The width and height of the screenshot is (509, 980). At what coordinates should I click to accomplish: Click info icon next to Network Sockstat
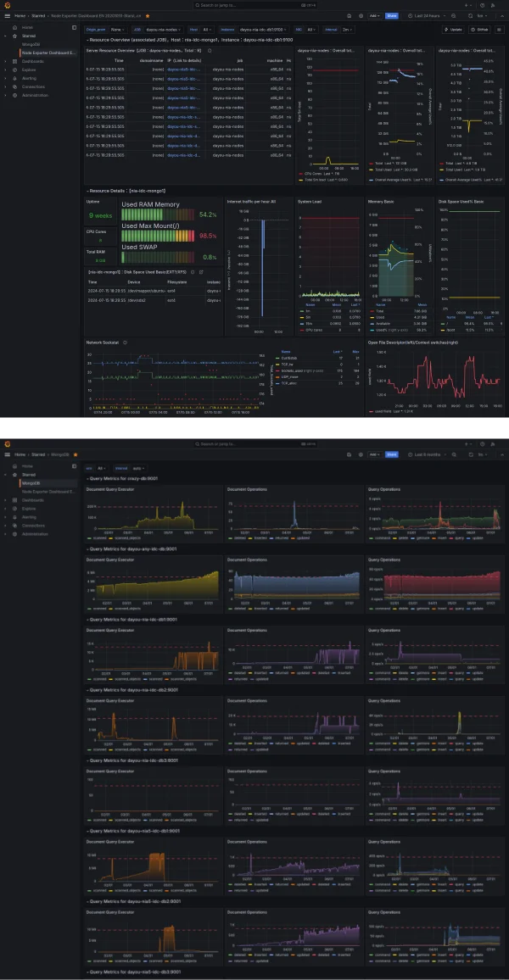[125, 342]
